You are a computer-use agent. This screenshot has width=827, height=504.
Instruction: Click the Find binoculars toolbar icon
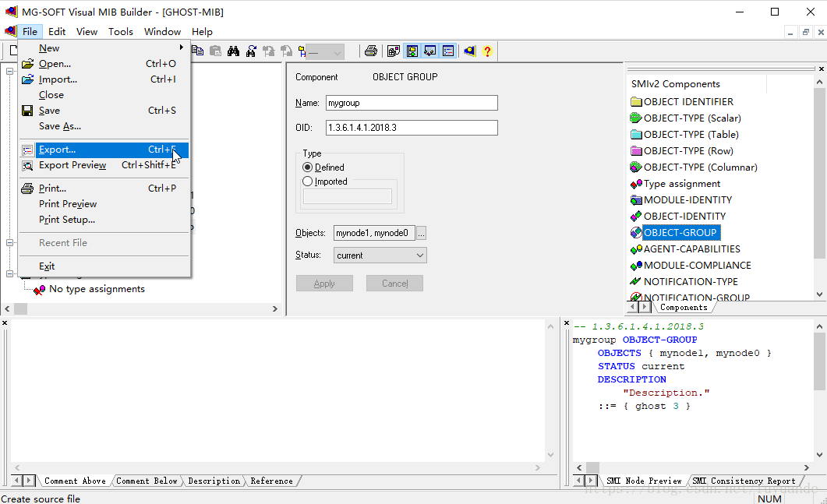coord(233,51)
